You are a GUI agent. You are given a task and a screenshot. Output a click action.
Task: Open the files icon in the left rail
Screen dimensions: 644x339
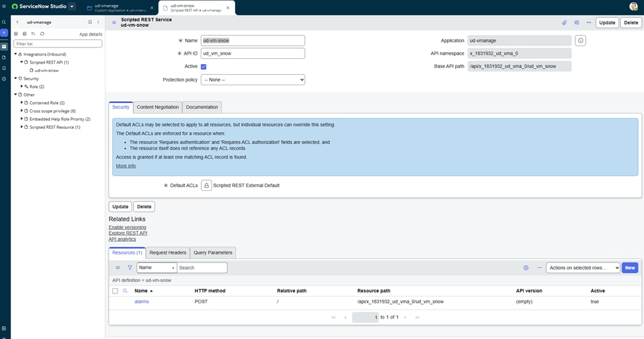pyautogui.click(x=4, y=57)
